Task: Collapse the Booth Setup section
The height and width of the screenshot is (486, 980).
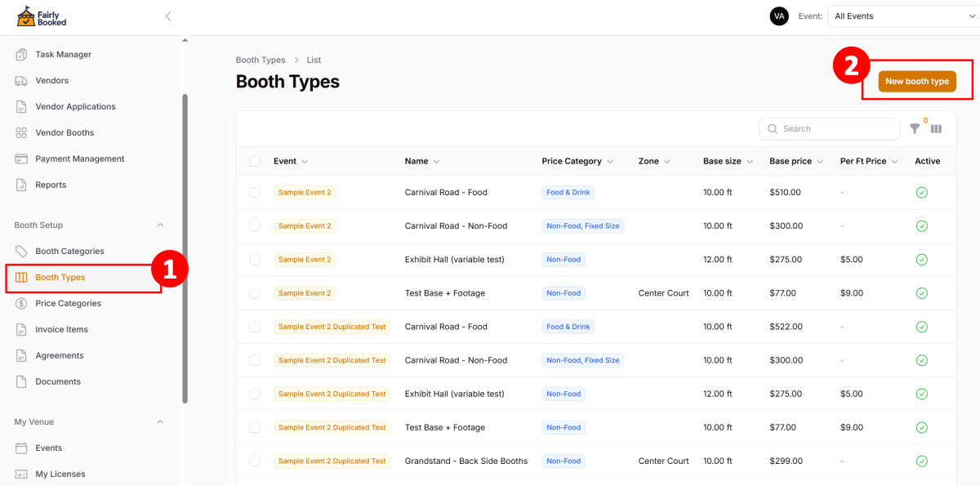Action: click(x=160, y=225)
